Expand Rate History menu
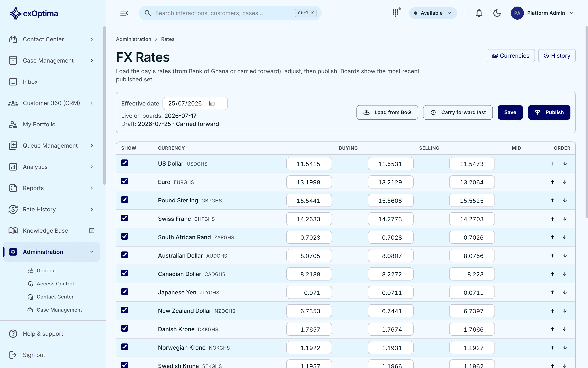Viewport: 588px width, 368px height. 51,209
